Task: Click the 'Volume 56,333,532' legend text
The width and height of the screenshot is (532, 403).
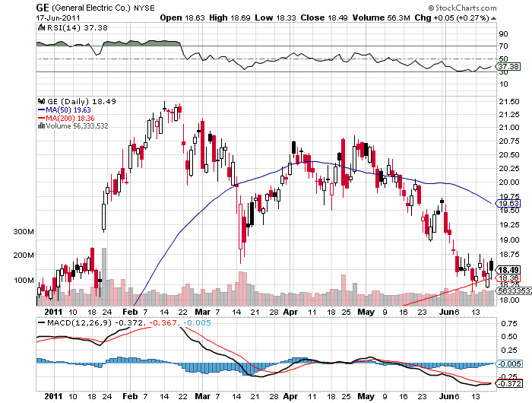Action: coord(77,126)
